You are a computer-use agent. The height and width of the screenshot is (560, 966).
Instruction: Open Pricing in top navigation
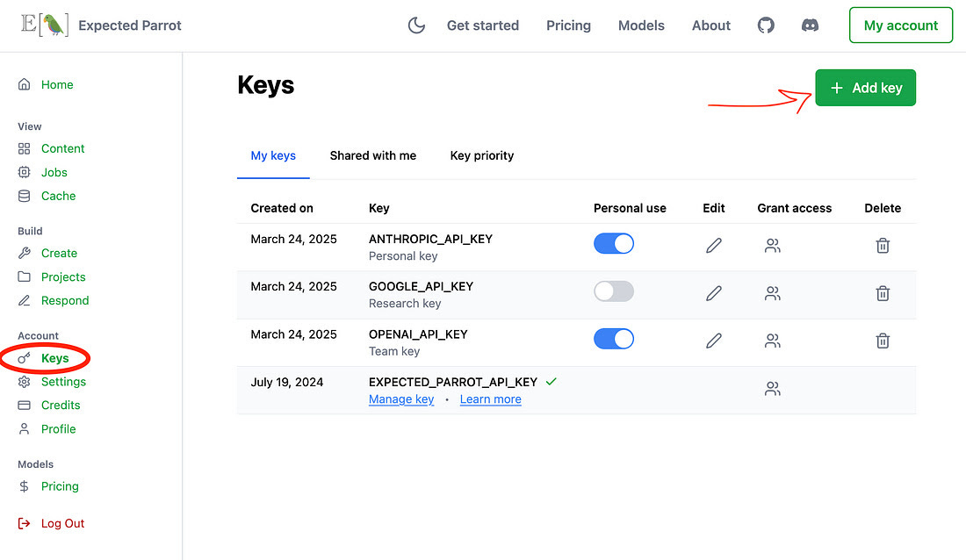(x=569, y=25)
